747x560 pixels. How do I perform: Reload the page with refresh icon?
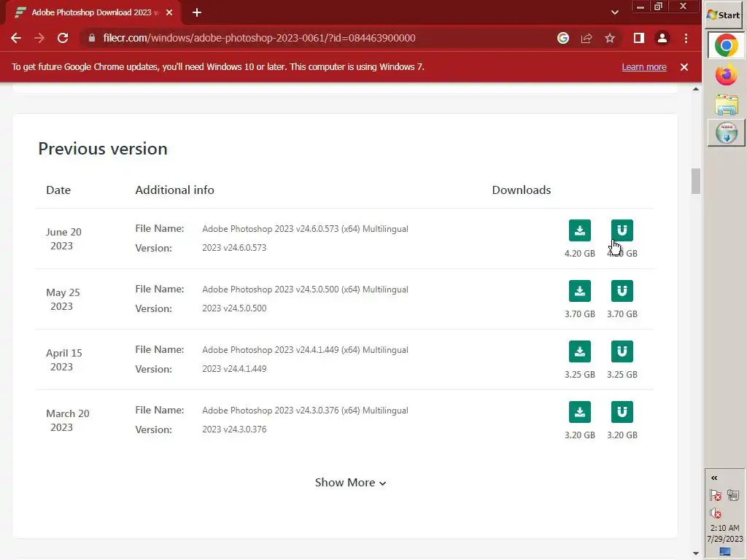[x=63, y=38]
